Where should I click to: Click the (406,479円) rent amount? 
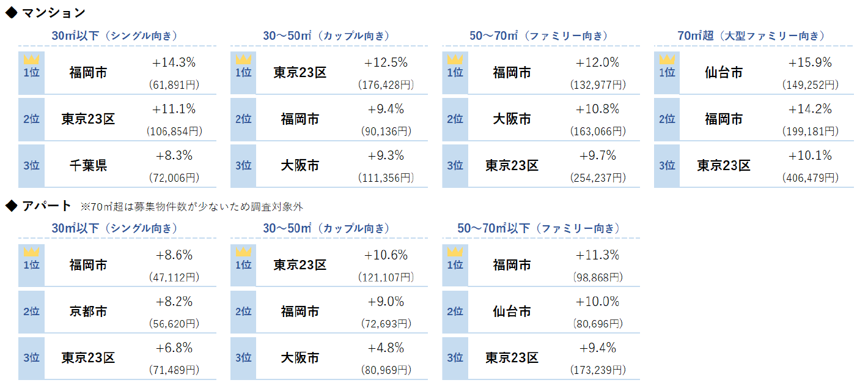pos(810,177)
